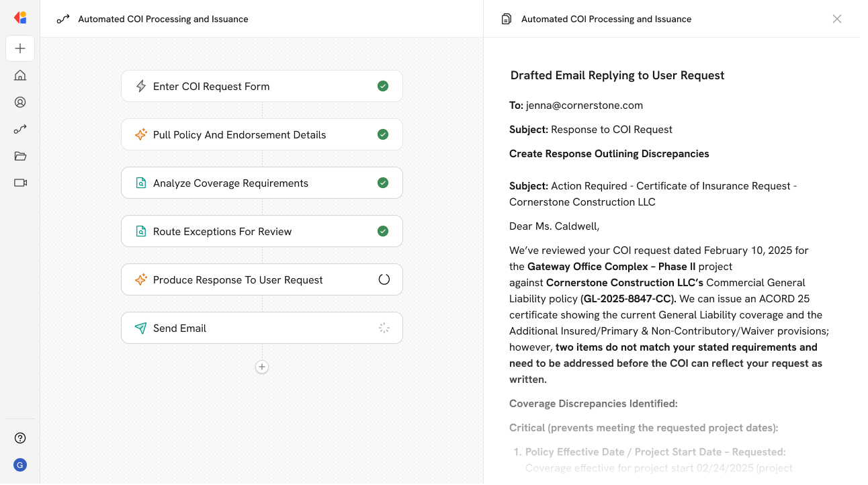Click the workflow icon beside the header title
868x485 pixels.
(63, 19)
